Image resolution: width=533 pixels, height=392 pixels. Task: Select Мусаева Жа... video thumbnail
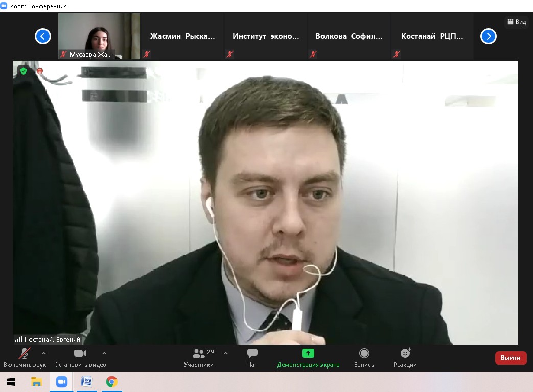(99, 36)
